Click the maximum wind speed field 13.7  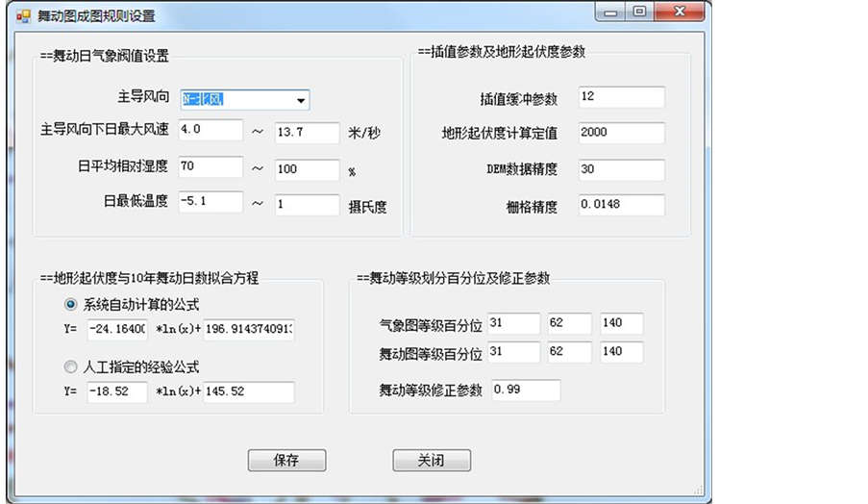coord(306,133)
